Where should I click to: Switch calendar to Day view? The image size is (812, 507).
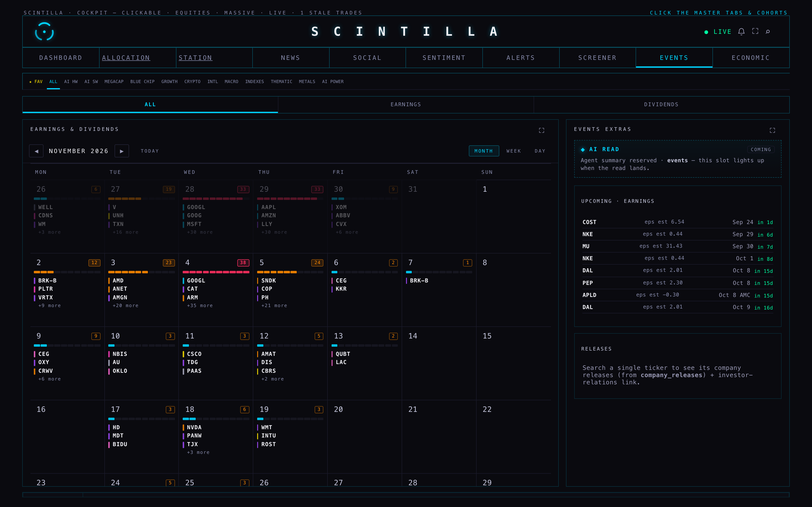(x=540, y=151)
